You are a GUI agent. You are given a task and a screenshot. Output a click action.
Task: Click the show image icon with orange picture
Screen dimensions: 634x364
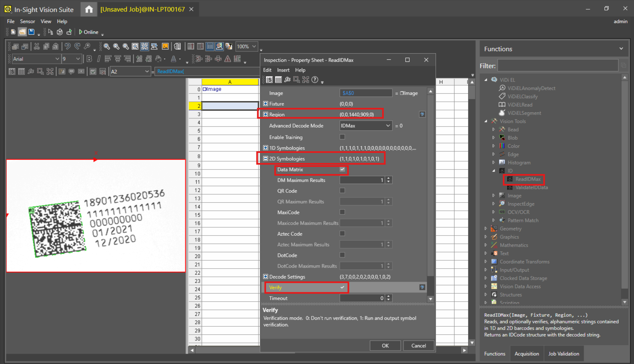click(165, 47)
